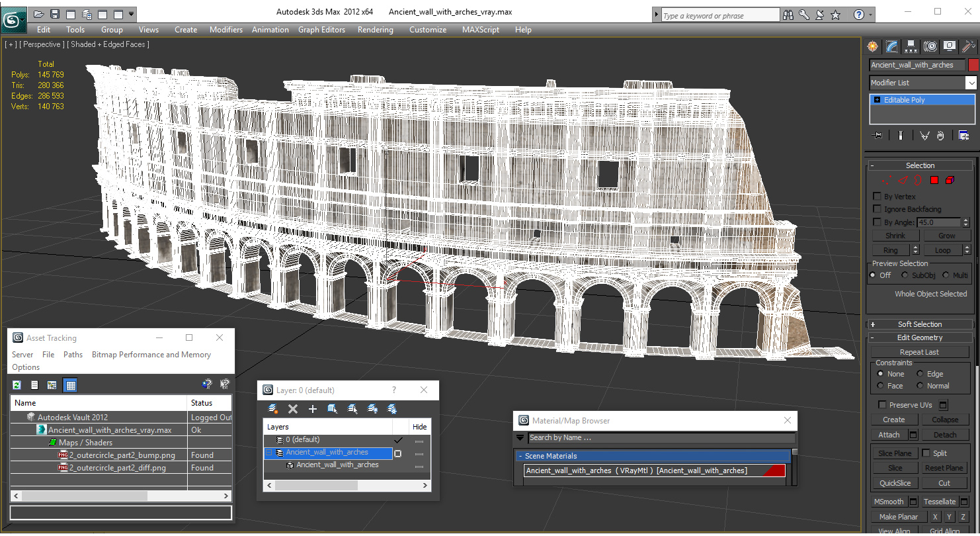Select Face constraint radio button
Image resolution: width=980 pixels, height=536 pixels.
click(880, 386)
